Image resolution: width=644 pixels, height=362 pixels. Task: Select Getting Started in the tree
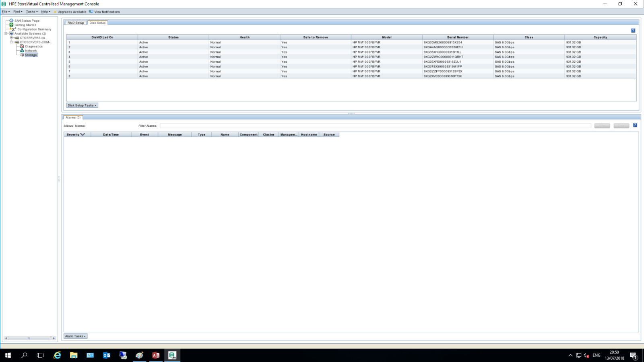(25, 25)
